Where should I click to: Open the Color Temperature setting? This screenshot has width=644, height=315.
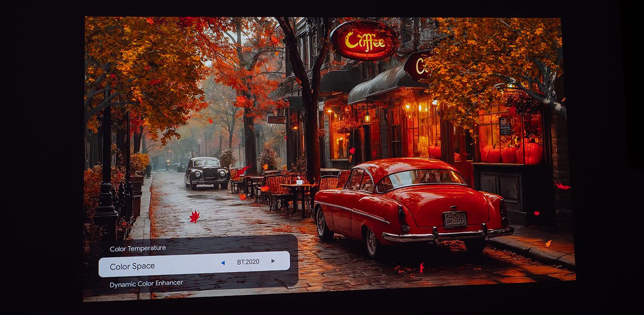pos(138,248)
